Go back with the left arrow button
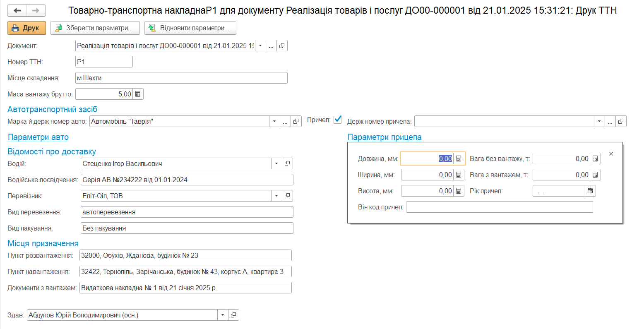The height and width of the screenshot is (329, 644). [x=17, y=10]
